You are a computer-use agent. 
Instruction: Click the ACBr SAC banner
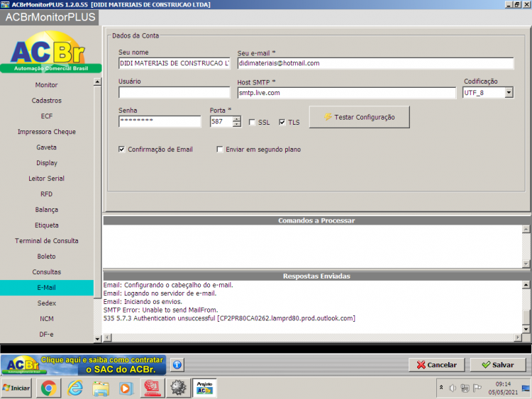[84, 365]
